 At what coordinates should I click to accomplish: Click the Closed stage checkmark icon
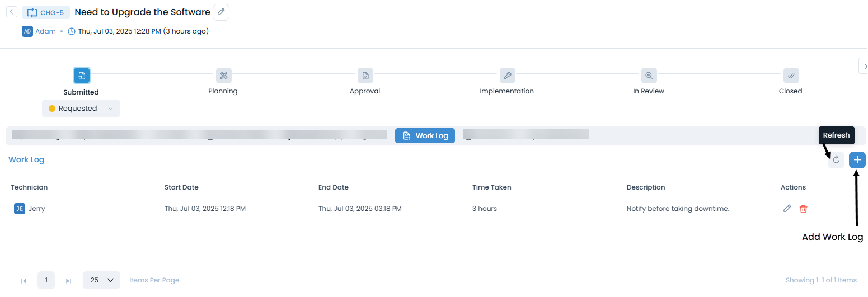point(791,76)
